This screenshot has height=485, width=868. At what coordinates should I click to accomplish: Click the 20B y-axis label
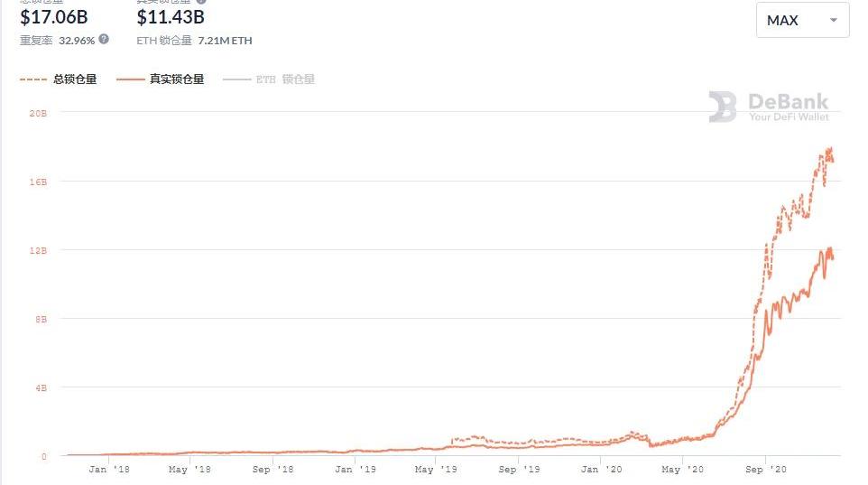pyautogui.click(x=39, y=113)
